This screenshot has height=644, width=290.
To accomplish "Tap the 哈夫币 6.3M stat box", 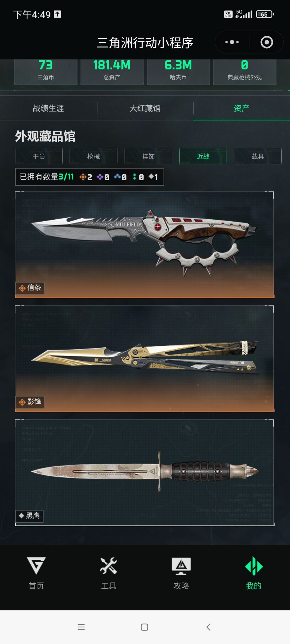I will click(x=178, y=72).
